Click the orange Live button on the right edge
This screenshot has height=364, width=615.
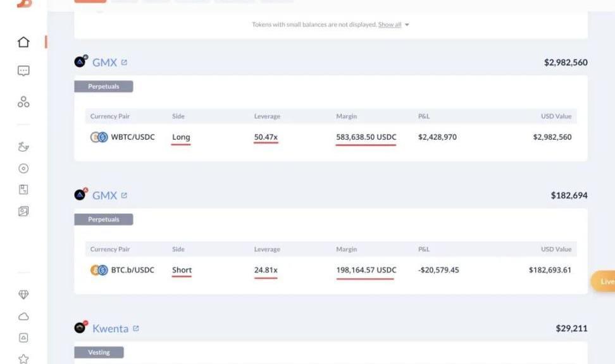[604, 282]
